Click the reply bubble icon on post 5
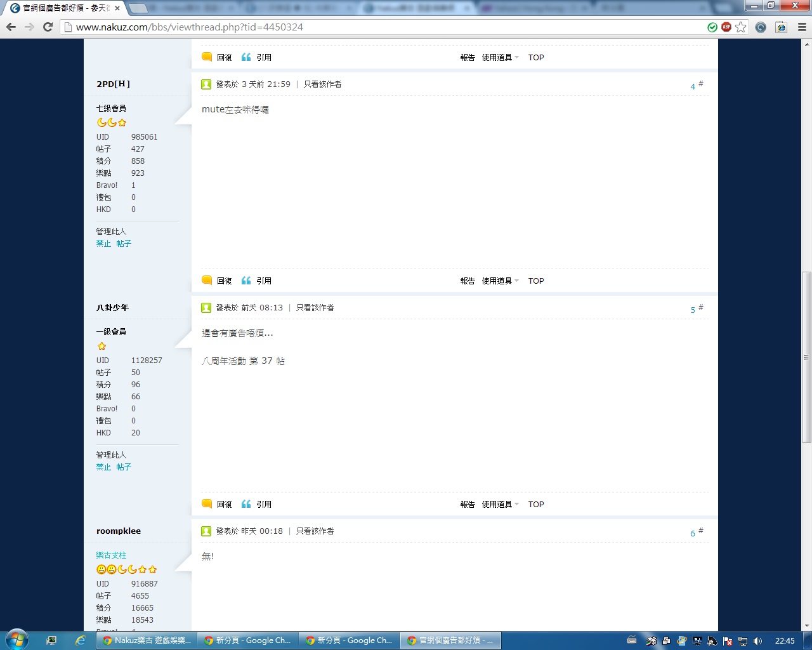Viewport: 812px width, 650px height. coord(207,504)
